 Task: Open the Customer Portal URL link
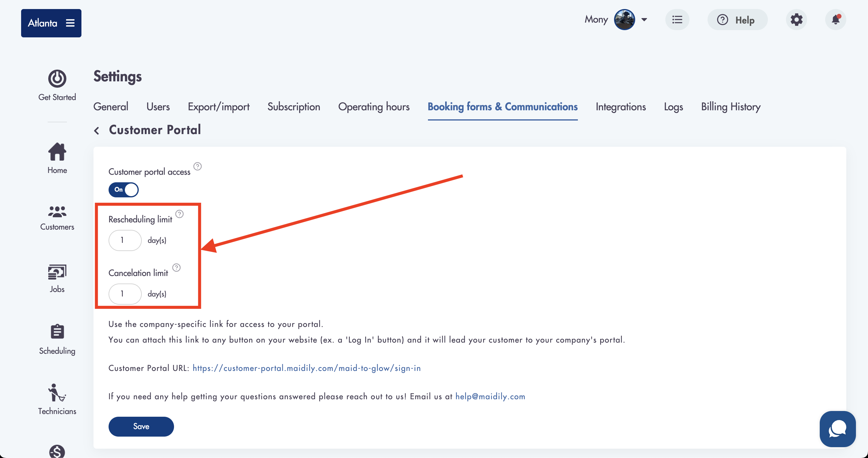[307, 368]
